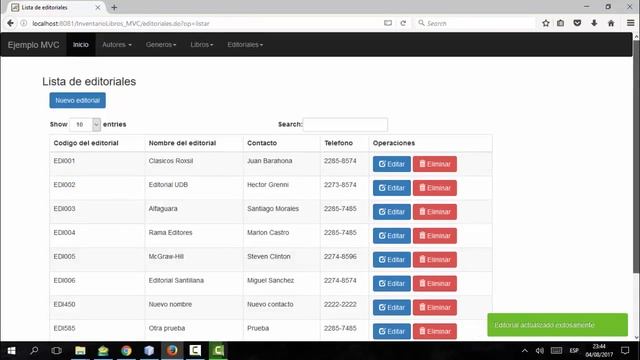This screenshot has width=640, height=360.
Task: Open Chrome from the taskbar
Action: [x=126, y=351]
